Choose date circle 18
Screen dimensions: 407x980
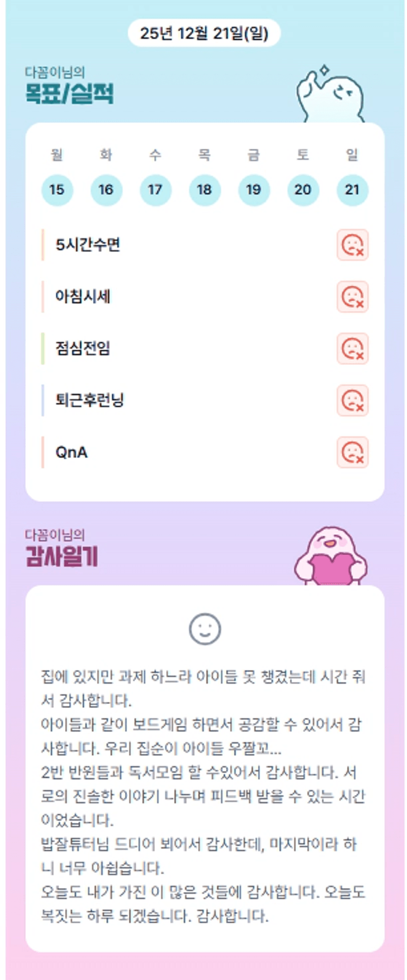point(205,190)
